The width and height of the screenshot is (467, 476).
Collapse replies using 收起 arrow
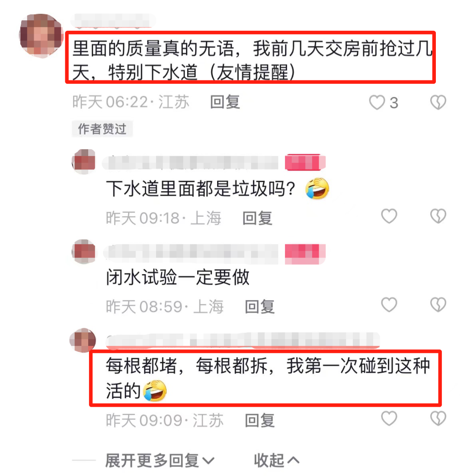tap(277, 460)
